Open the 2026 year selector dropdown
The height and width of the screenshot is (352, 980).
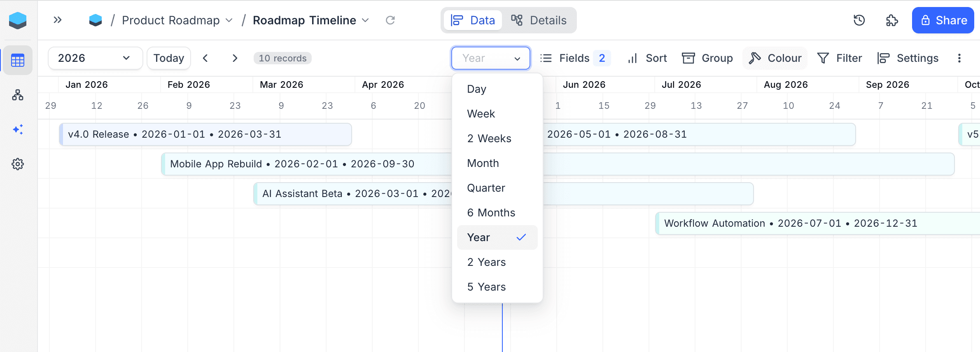[x=96, y=58]
